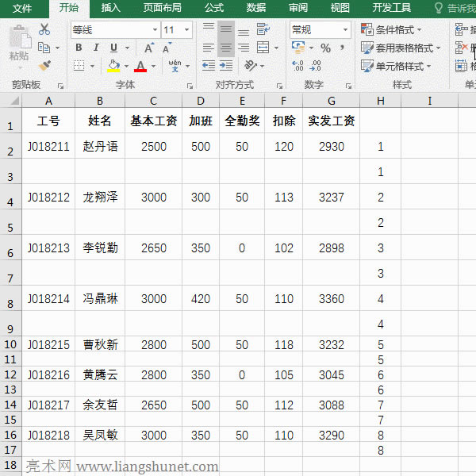
Task: Select the Format Painter brush
Action: click(x=44, y=66)
